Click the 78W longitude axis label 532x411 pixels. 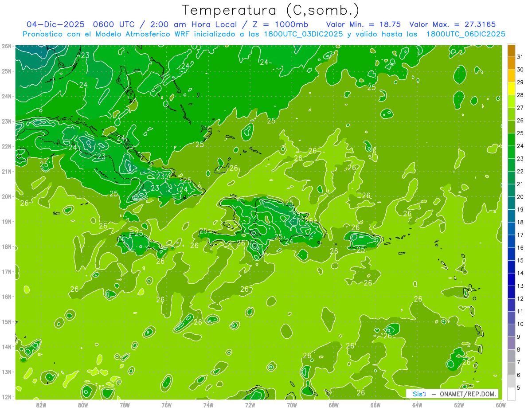point(125,404)
